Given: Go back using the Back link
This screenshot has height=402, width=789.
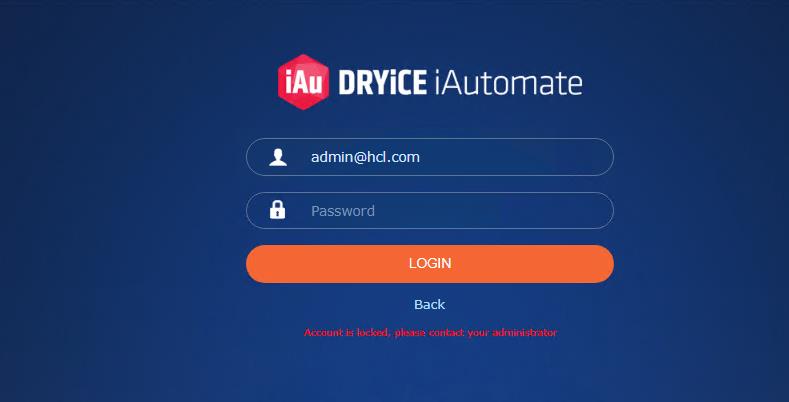Looking at the screenshot, I should pos(429,304).
